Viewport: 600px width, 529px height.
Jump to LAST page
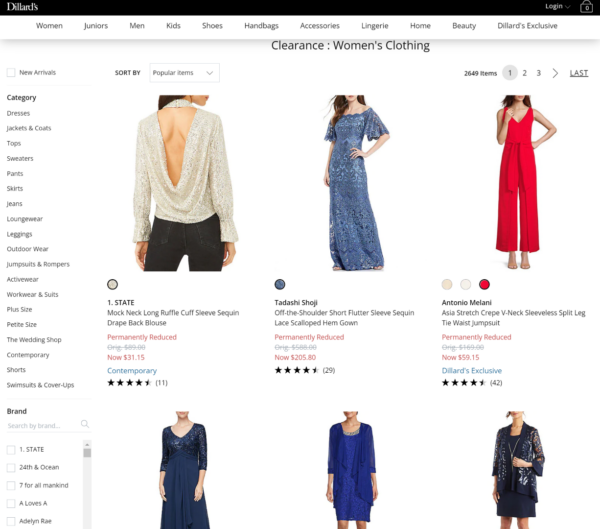pos(579,73)
